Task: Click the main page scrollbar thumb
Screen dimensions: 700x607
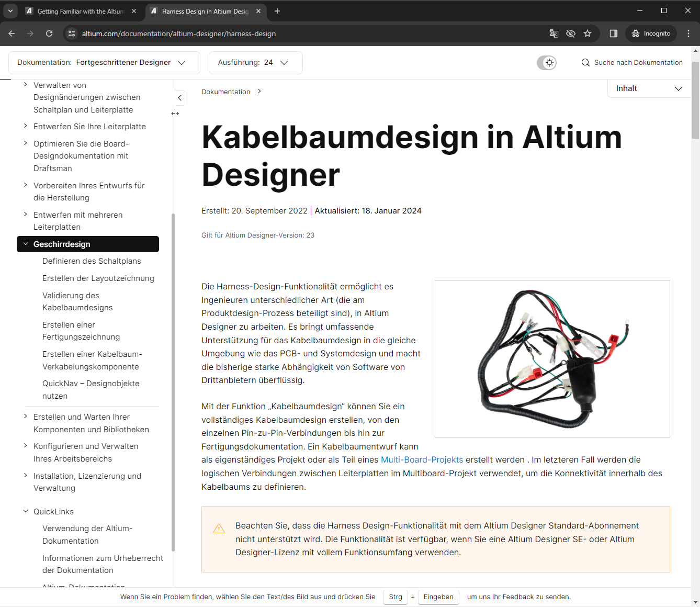Action: (x=695, y=99)
